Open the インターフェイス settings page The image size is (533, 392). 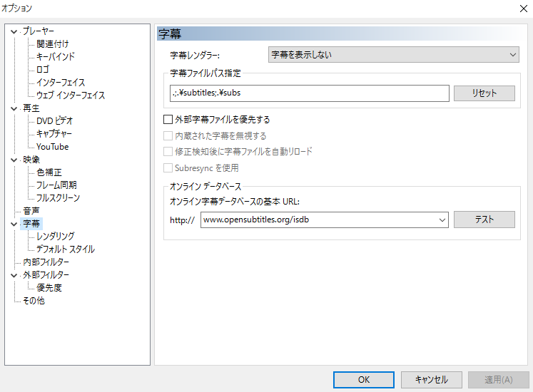click(x=61, y=83)
